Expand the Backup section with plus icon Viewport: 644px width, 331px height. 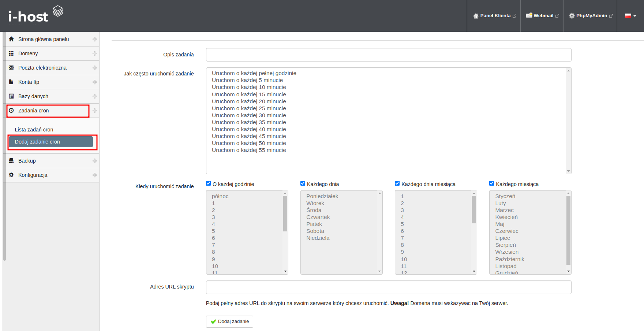pos(95,161)
